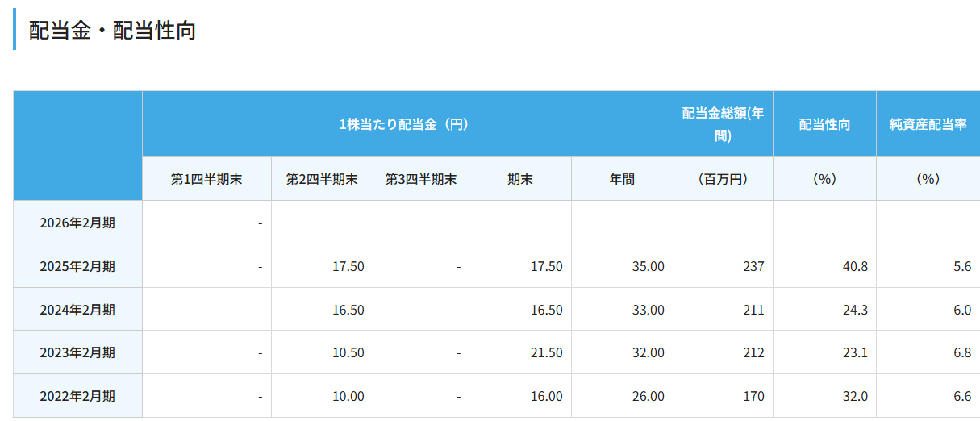Select the 1株当たり配当金(円) header cell
Screen dimensions: 980x421
pyautogui.click(x=407, y=124)
